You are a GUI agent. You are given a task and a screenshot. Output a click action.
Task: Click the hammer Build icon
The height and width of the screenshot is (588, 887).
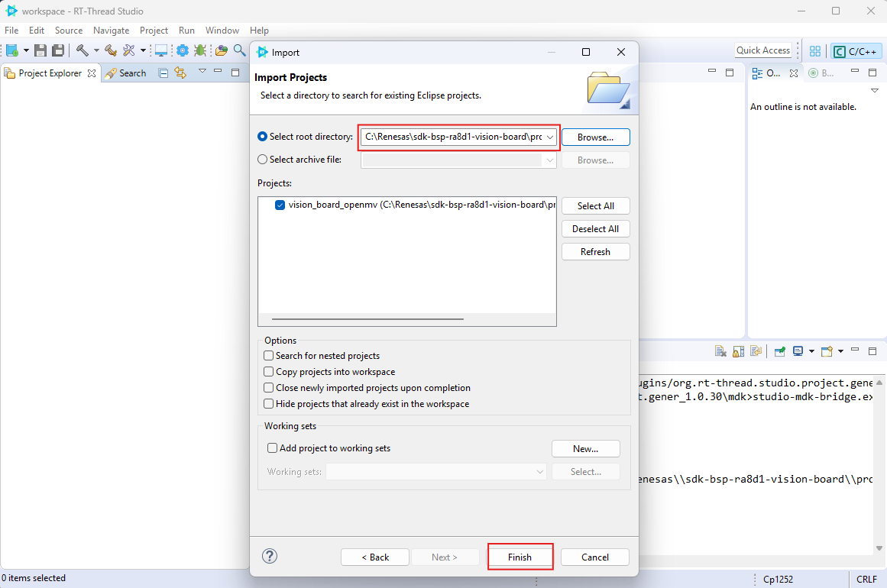point(82,50)
